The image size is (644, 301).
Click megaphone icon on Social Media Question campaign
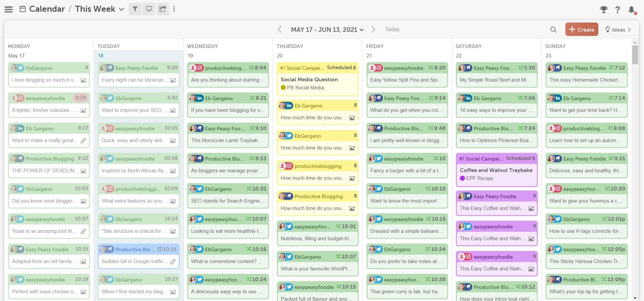point(283,68)
